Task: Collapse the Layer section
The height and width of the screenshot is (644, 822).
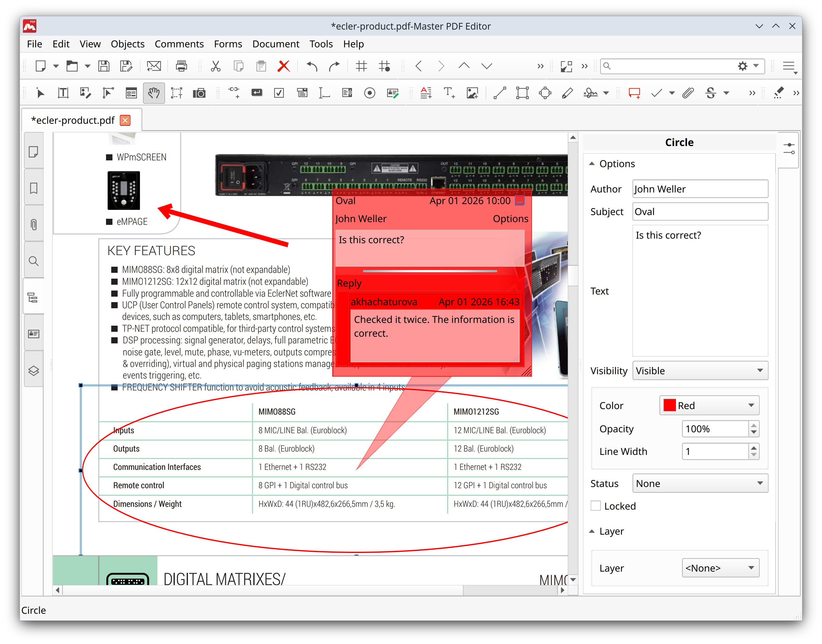Action: (x=592, y=531)
